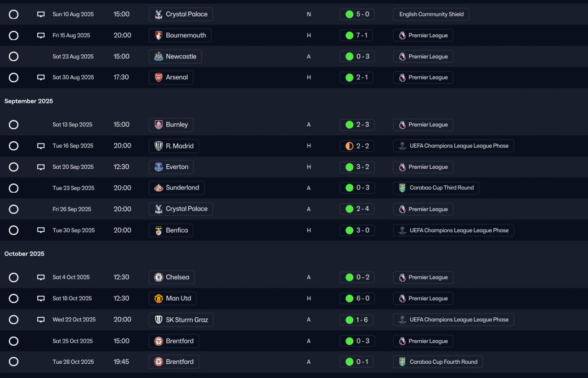The image size is (588, 378).
Task: Click the Newcastle club crest icon
Action: pyautogui.click(x=158, y=57)
